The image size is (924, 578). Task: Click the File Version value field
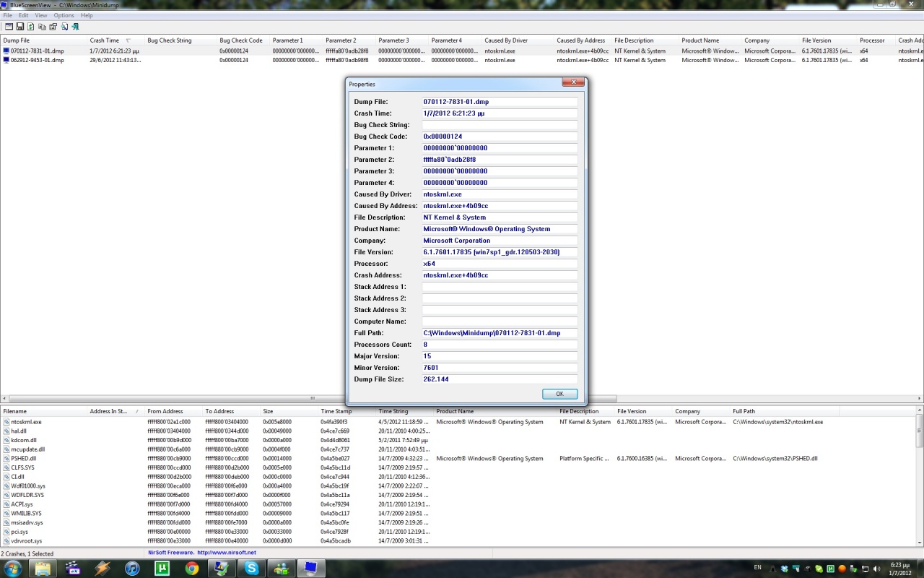coord(500,252)
